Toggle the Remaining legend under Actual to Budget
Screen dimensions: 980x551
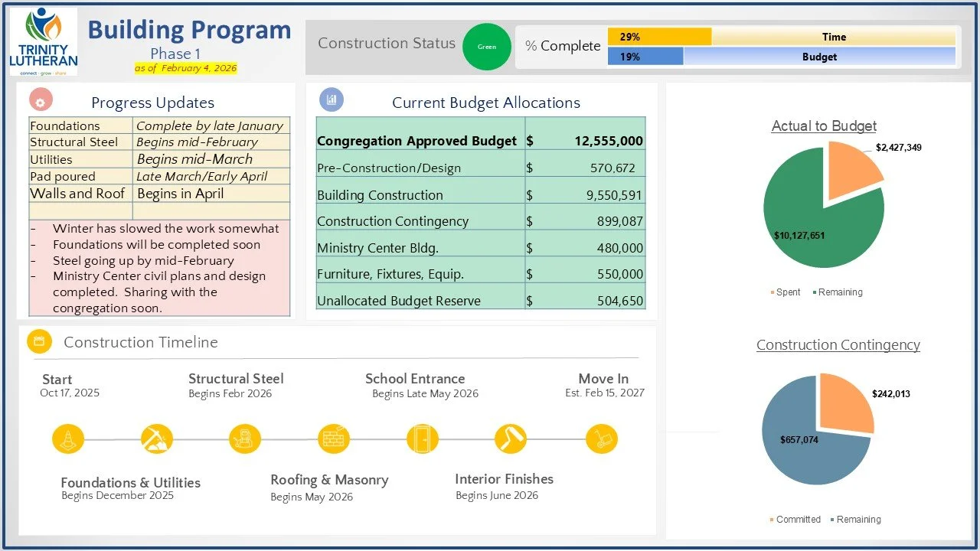[x=839, y=292]
